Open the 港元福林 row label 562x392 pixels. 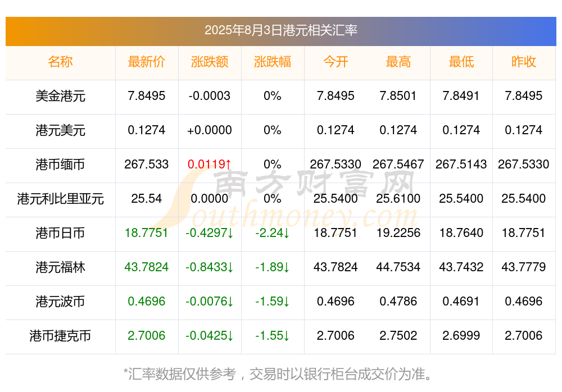click(x=60, y=267)
